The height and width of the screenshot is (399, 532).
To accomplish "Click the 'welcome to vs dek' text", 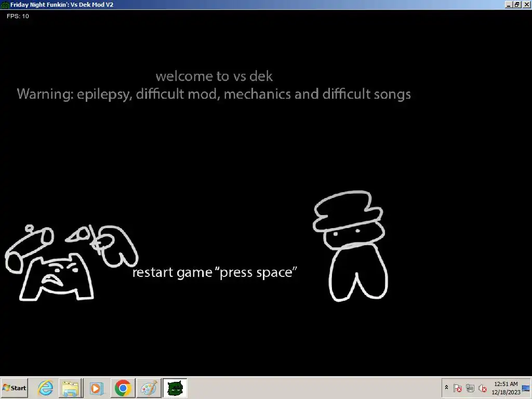I will 214,76.
